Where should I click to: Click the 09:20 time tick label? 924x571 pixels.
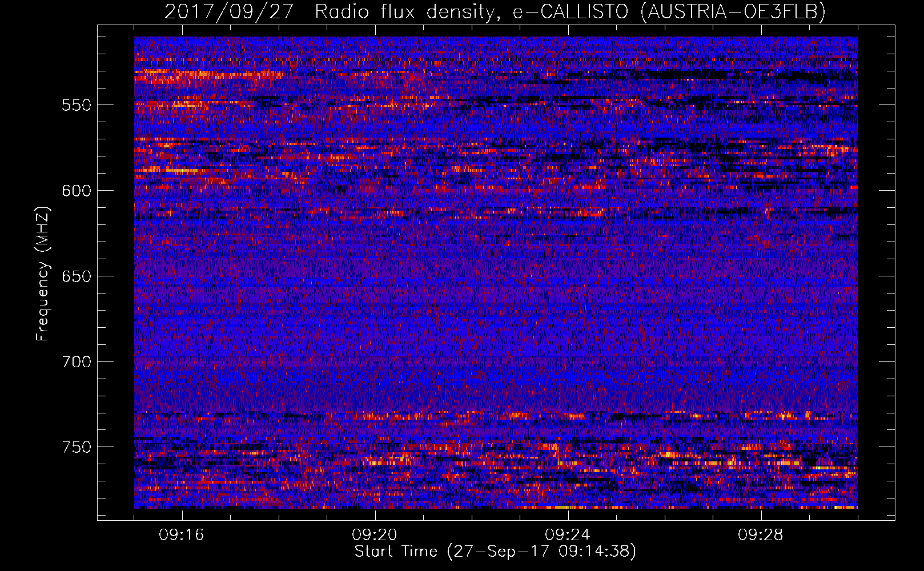pos(375,535)
